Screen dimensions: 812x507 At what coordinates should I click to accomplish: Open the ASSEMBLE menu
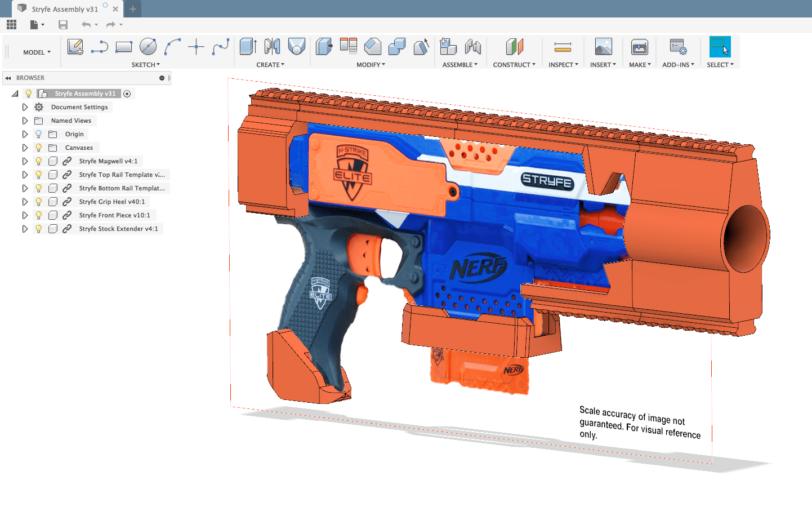pos(460,65)
